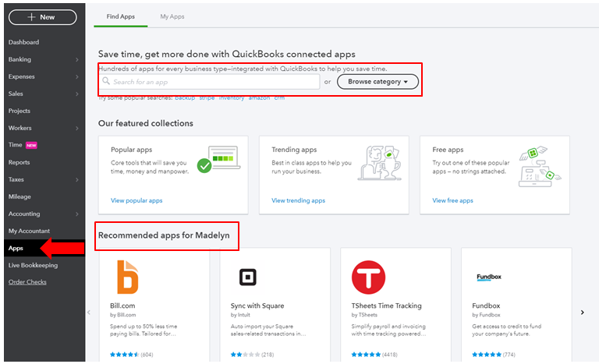
Task: Click the View free apps link
Action: point(452,200)
